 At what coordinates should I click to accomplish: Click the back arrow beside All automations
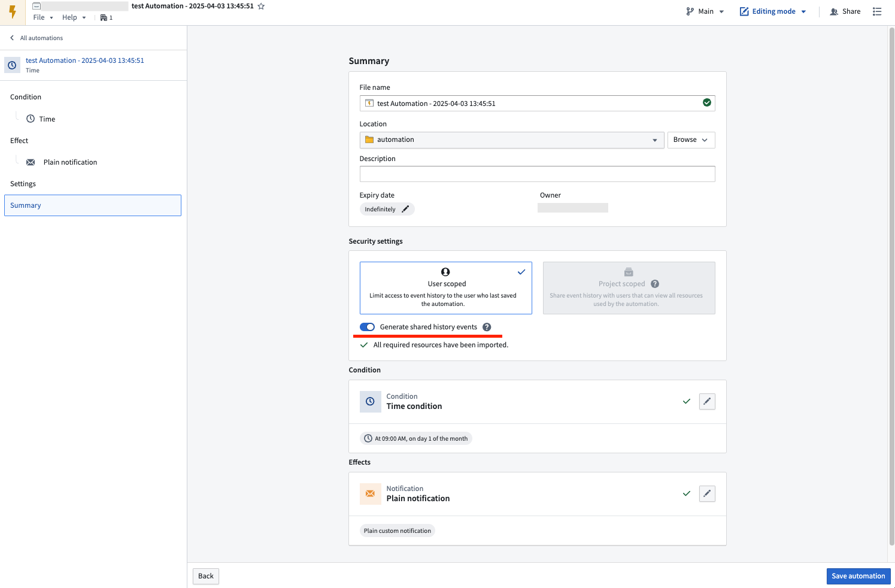tap(11, 37)
